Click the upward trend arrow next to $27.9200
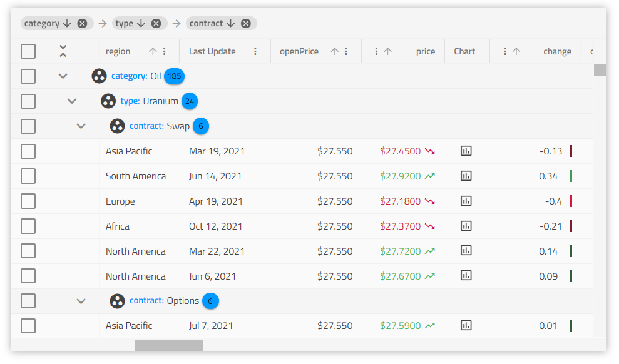This screenshot has height=364, width=619. pyautogui.click(x=431, y=176)
